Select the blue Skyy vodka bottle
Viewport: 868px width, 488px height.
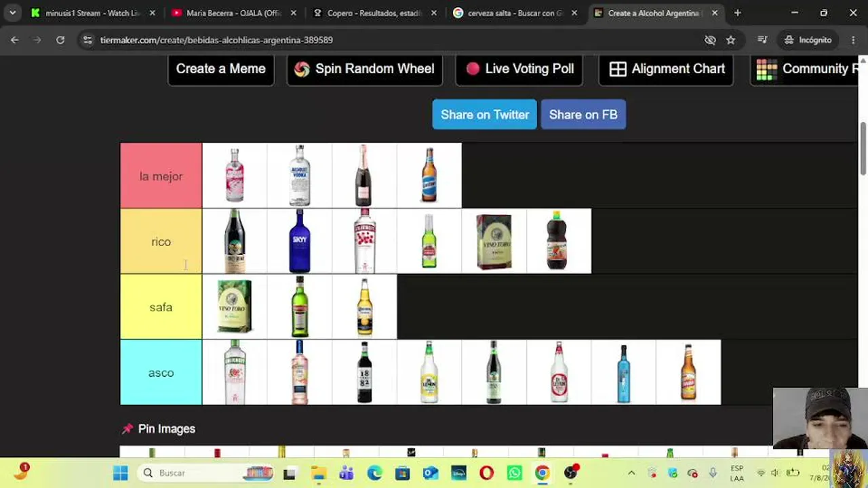[300, 241]
